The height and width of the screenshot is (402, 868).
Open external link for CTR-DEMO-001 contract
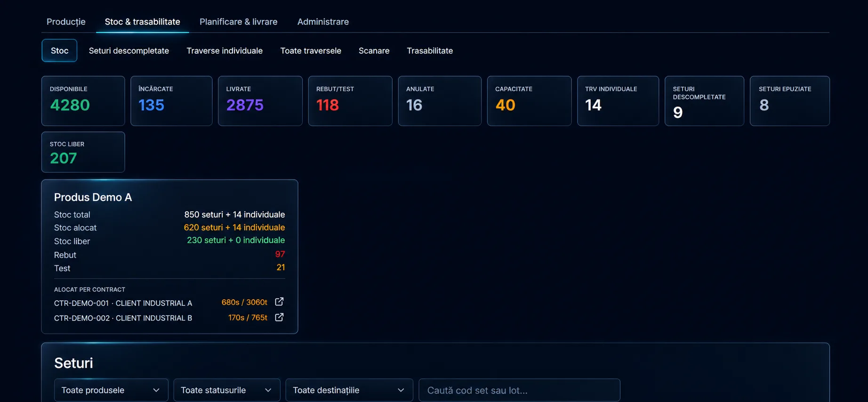pyautogui.click(x=279, y=302)
